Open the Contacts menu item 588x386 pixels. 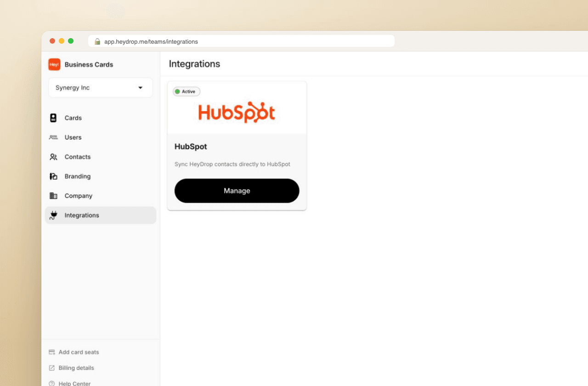coord(101,157)
